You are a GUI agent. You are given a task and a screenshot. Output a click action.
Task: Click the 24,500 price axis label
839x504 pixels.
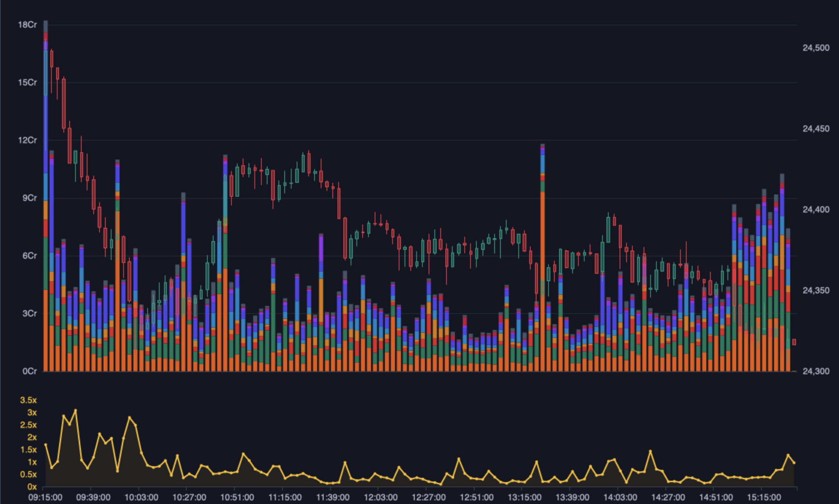(816, 48)
